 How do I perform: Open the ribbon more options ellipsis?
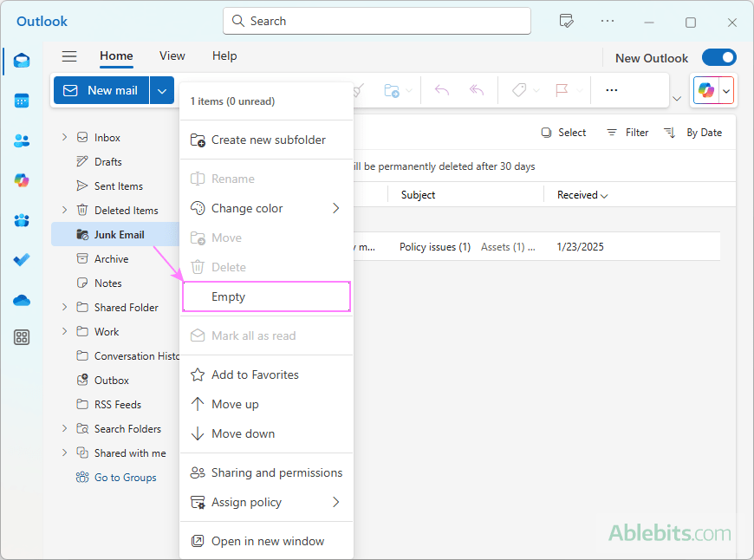click(612, 90)
